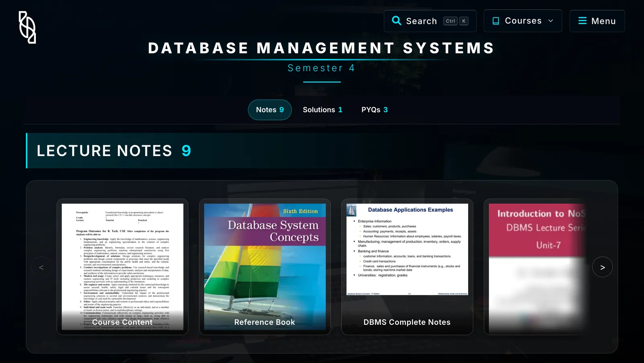The width and height of the screenshot is (644, 363).
Task: Click the Database Management Systems heading
Action: click(321, 48)
